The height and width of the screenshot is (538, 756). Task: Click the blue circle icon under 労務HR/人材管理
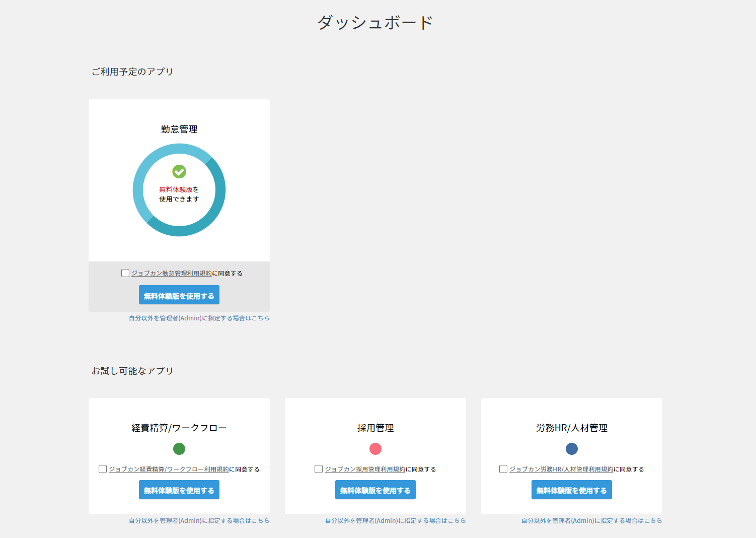572,449
